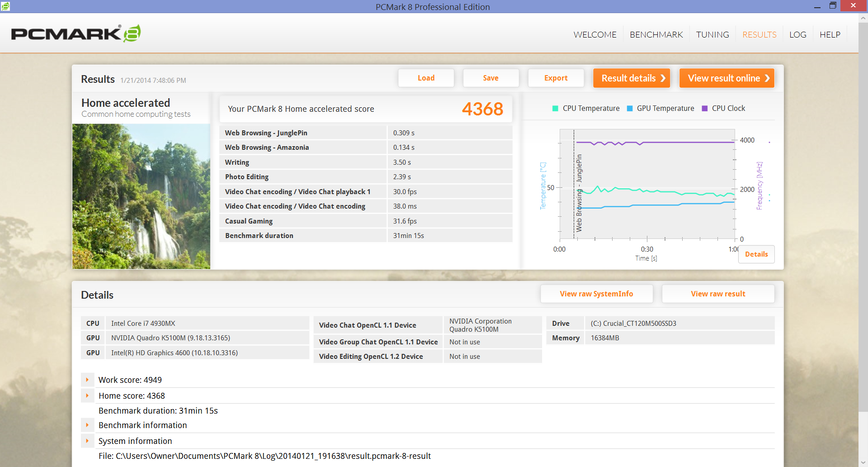This screenshot has width=868, height=467.
Task: Expand System information
Action: click(x=87, y=441)
